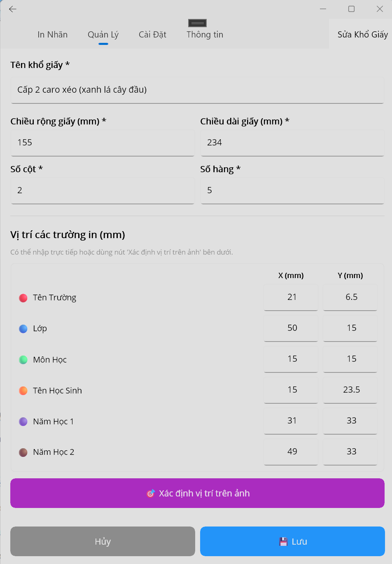Click the keyboard icon above the tabs
The image size is (392, 564).
197,23
